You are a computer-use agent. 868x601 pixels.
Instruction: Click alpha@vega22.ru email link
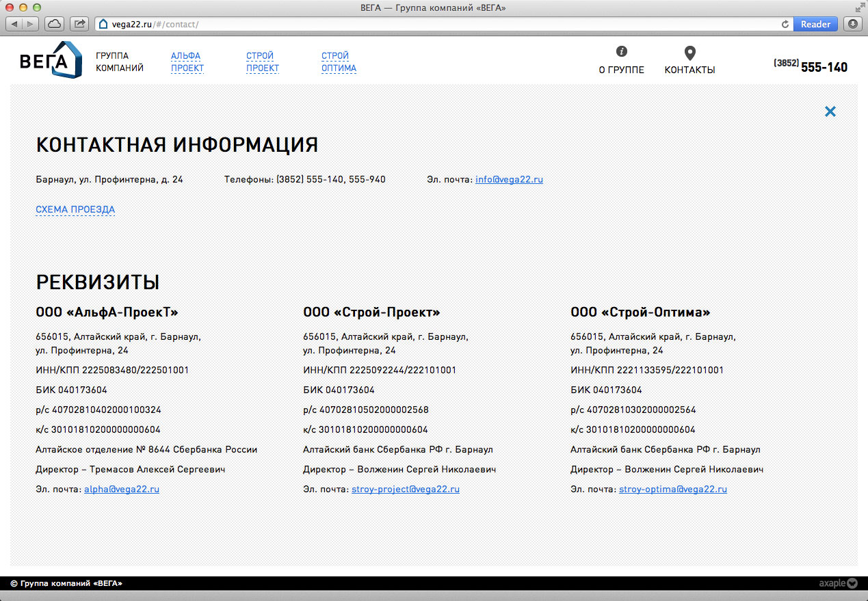(x=121, y=489)
